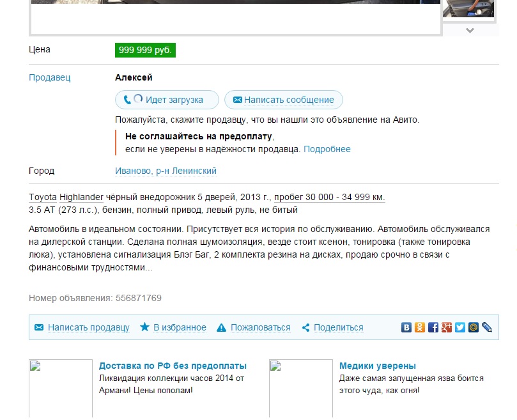Screen dimensions: 517x420
Task: Share on Twitter icon
Action: pyautogui.click(x=460, y=327)
